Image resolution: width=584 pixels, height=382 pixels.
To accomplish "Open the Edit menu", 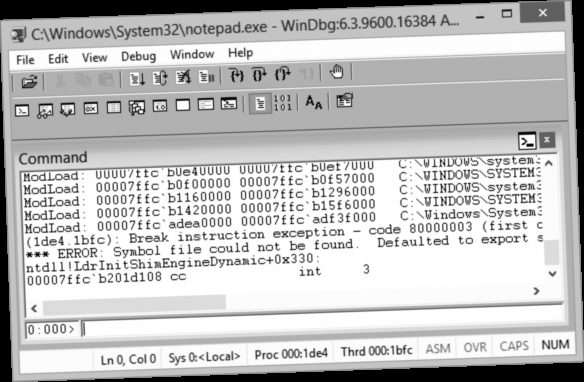I will [x=58, y=58].
